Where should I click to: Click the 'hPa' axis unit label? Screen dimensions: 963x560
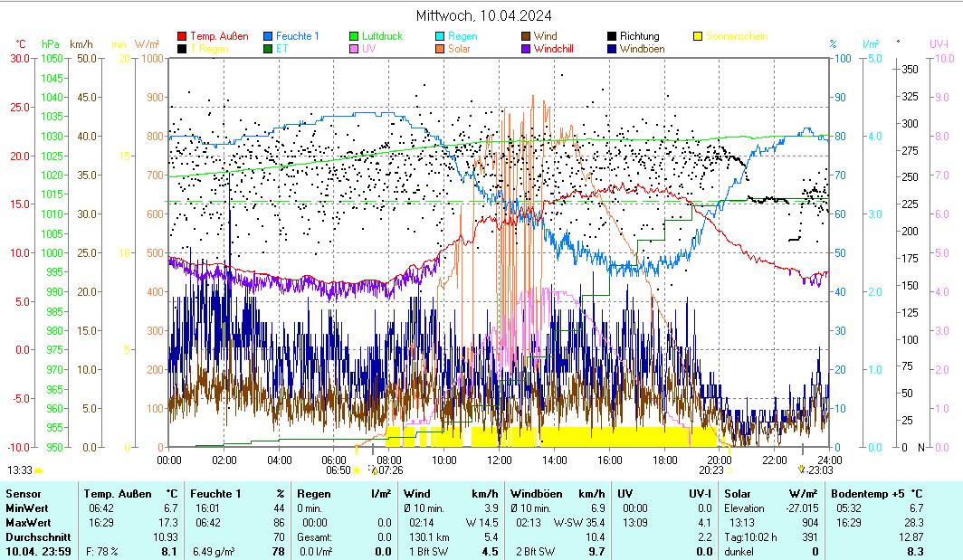pos(51,44)
